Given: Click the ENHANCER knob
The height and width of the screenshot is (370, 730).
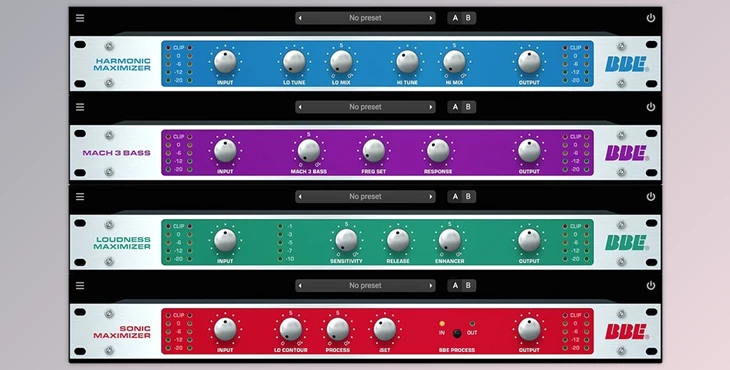Looking at the screenshot, I should [x=450, y=240].
